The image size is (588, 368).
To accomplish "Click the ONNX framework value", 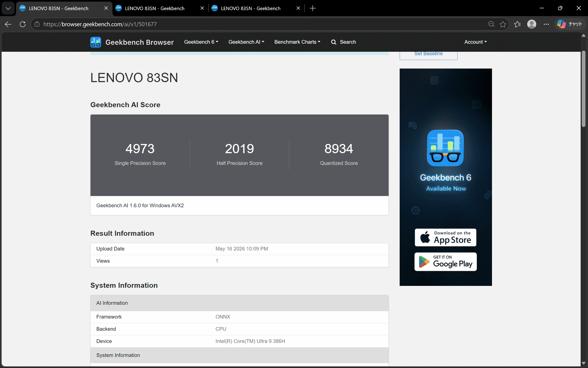I will click(223, 317).
